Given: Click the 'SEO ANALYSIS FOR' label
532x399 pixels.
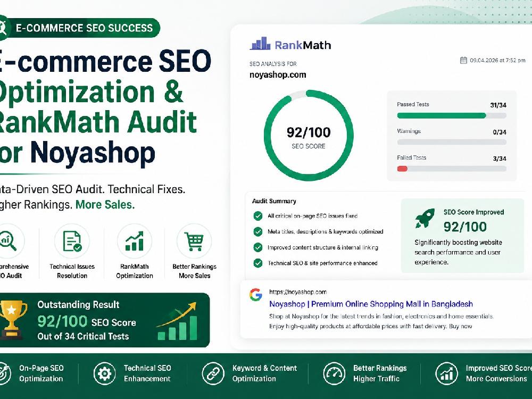Looking at the screenshot, I should pos(273,64).
